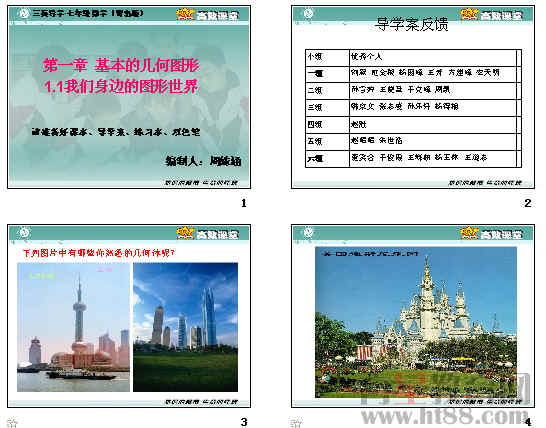This screenshot has height=428, width=546.
Task: Click the 四组 row in the feedback table
Action: point(413,125)
